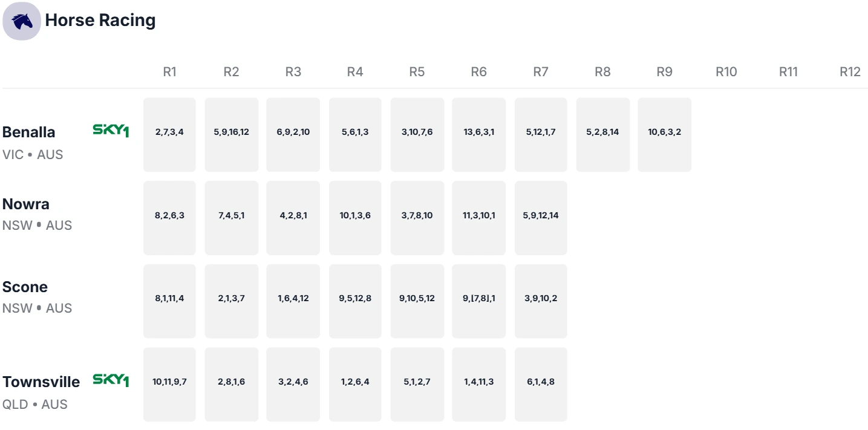Open Townsville R1 result 10,11,9,7

point(169,385)
